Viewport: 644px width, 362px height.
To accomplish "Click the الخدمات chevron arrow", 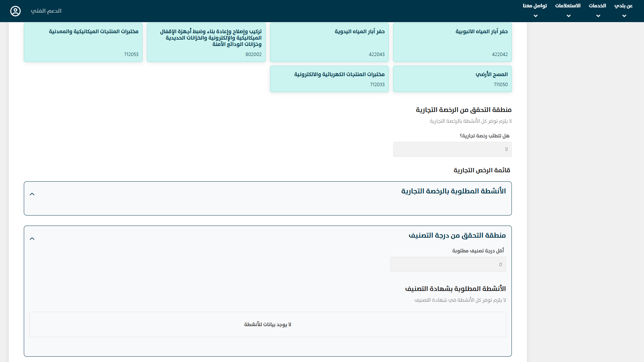I will point(598,16).
